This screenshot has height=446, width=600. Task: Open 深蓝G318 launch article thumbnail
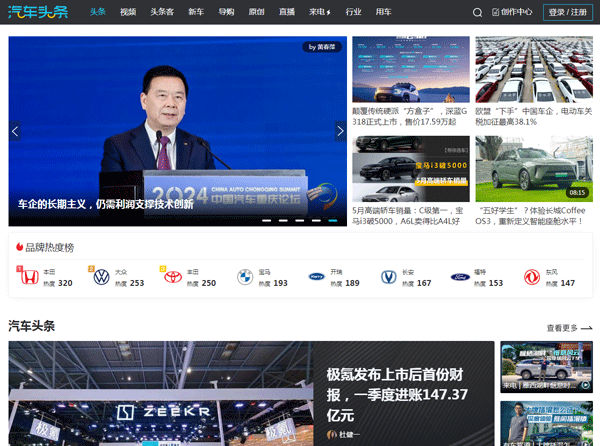(x=411, y=69)
